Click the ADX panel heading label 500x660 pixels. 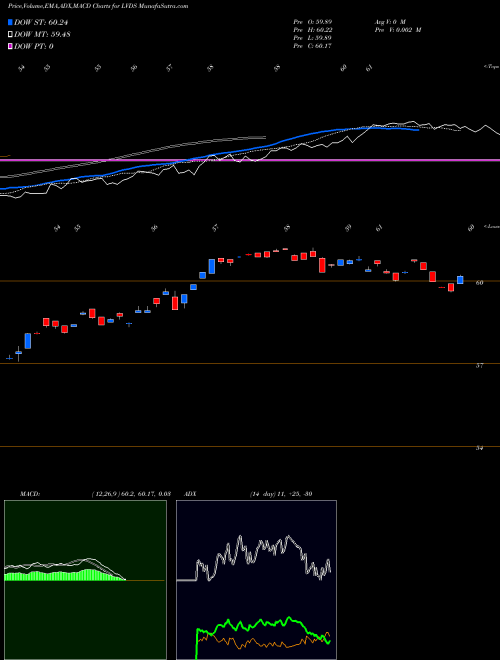190,494
